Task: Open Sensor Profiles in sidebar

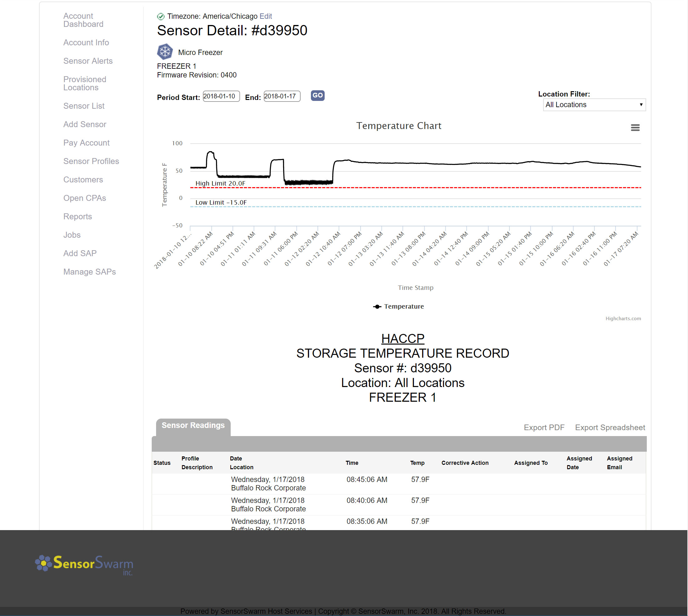Action: point(91,161)
